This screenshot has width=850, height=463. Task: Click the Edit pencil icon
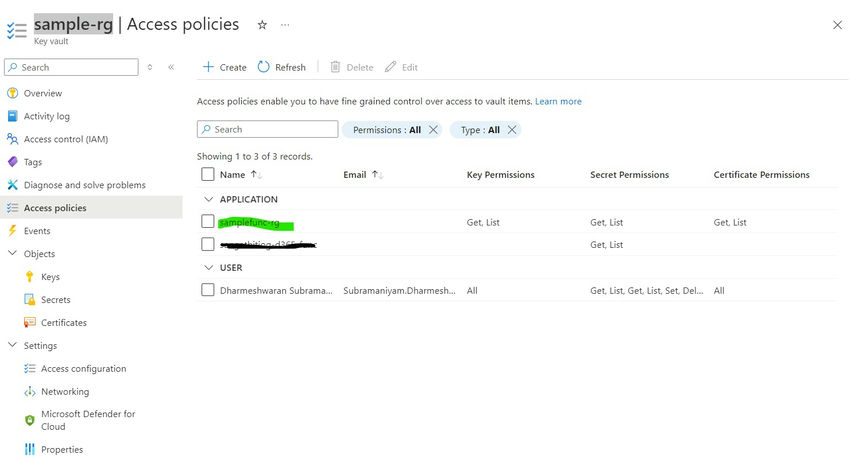[390, 67]
